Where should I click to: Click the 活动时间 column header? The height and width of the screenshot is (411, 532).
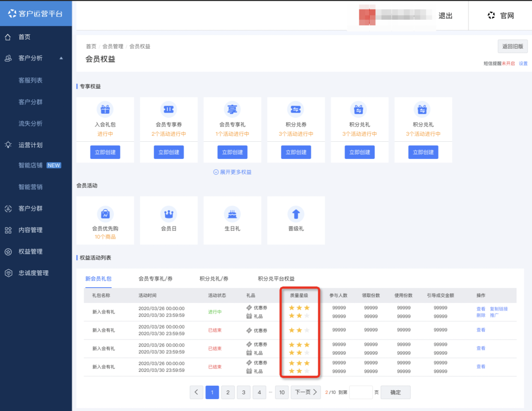pos(147,295)
